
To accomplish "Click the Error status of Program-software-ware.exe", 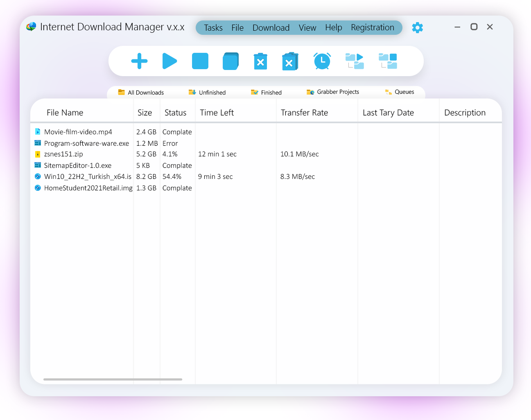I will tap(170, 143).
